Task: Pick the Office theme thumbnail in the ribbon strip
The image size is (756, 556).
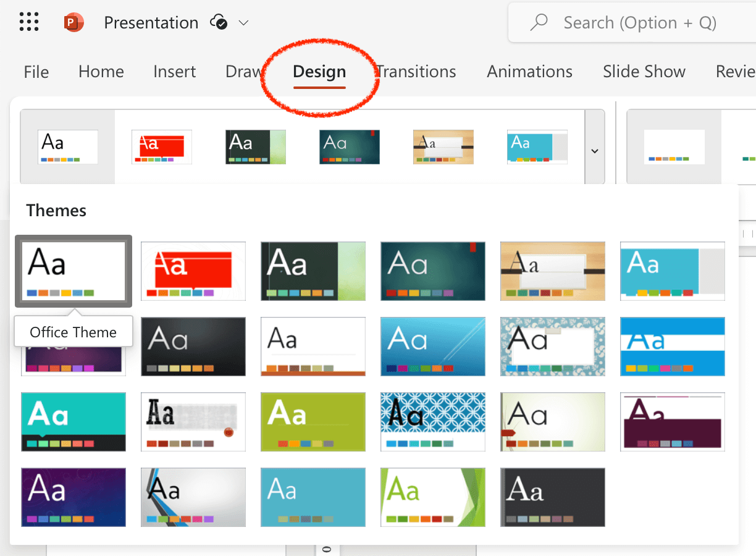Action: coord(68,147)
